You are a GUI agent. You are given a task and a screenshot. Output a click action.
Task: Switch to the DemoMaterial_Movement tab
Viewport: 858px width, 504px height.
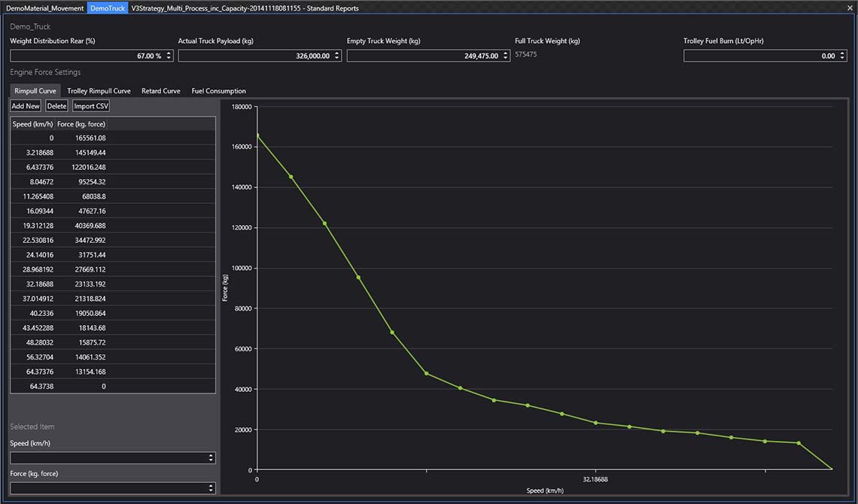[45, 8]
